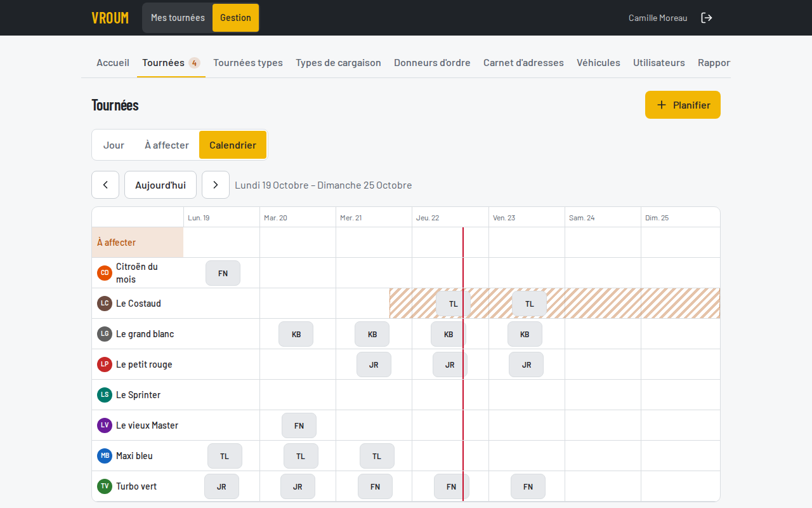812x508 pixels.
Task: Open TL tour on Friday for Le Costaud
Action: (x=529, y=304)
